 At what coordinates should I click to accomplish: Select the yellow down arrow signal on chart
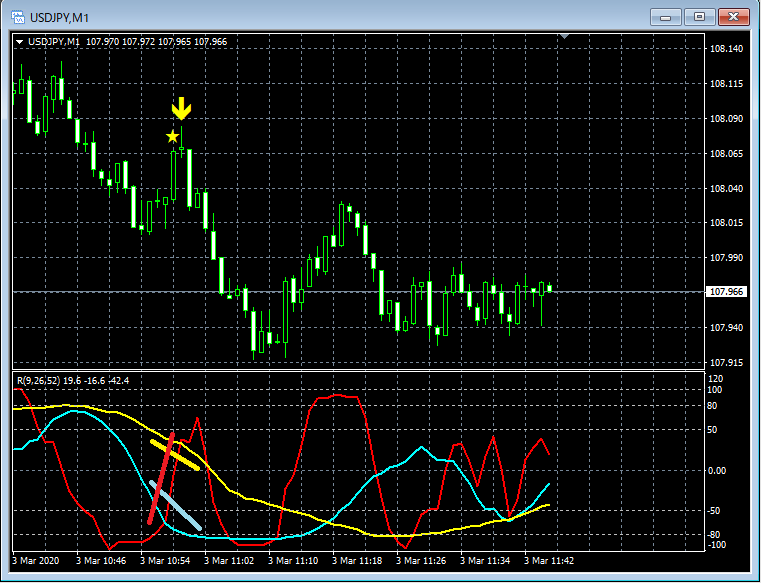point(181,108)
